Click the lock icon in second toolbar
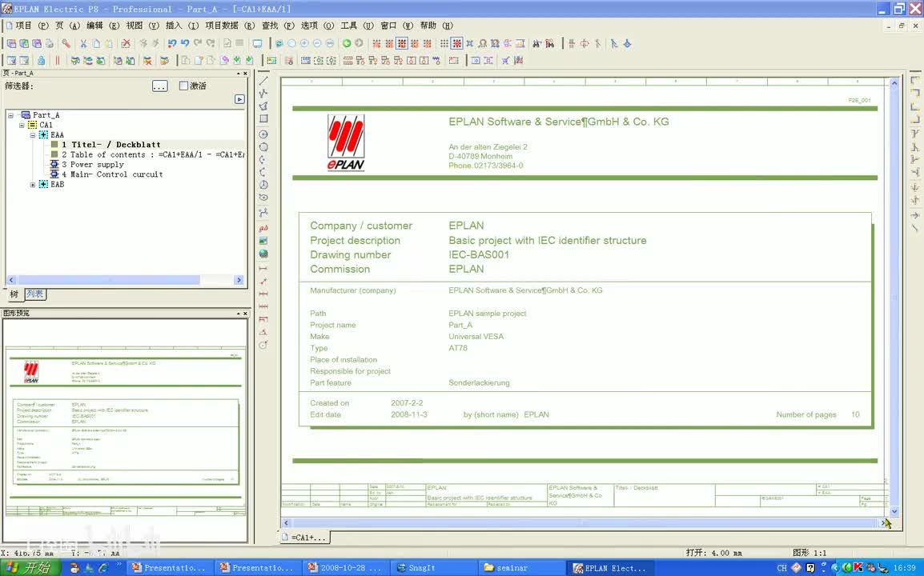 click(41, 61)
